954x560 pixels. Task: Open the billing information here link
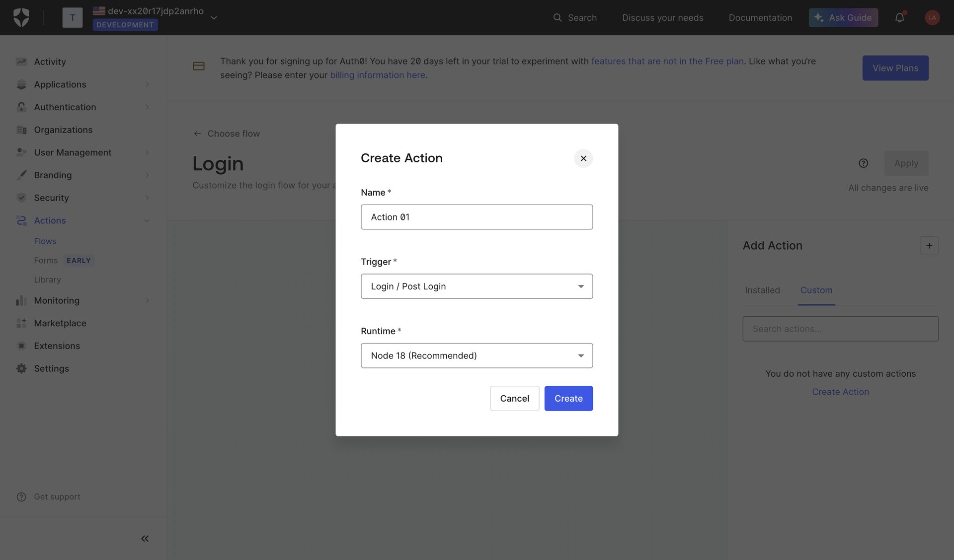[378, 75]
